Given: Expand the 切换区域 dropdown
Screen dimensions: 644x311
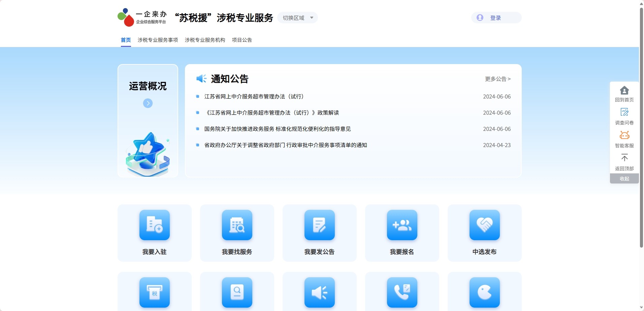Looking at the screenshot, I should [297, 18].
